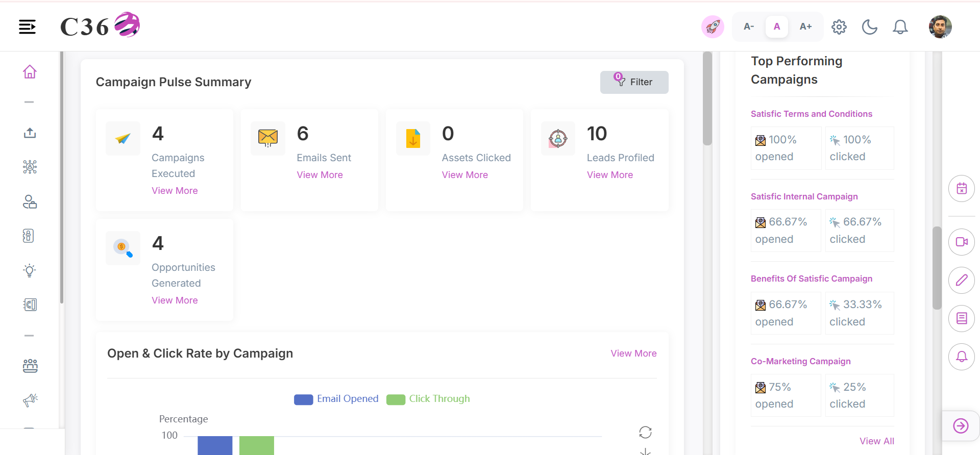Decrease font size with A-

tap(749, 27)
